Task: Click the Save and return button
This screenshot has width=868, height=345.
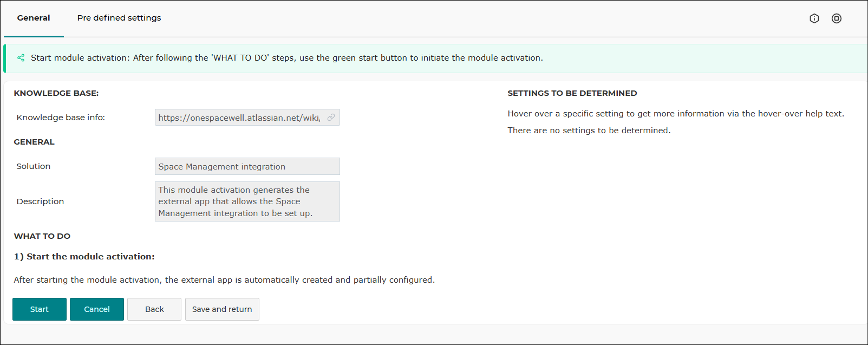Action: [222, 309]
